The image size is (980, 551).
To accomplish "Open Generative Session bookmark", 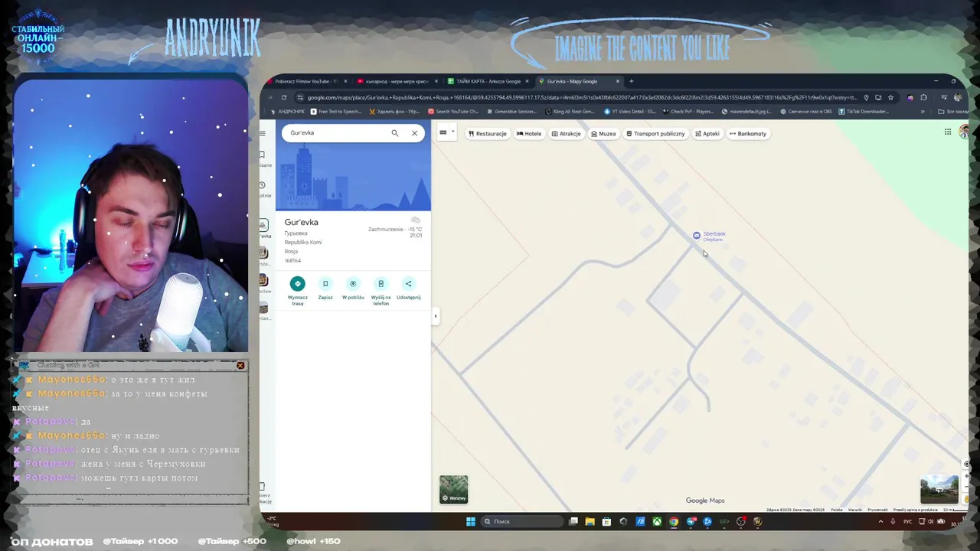I will pyautogui.click(x=511, y=112).
